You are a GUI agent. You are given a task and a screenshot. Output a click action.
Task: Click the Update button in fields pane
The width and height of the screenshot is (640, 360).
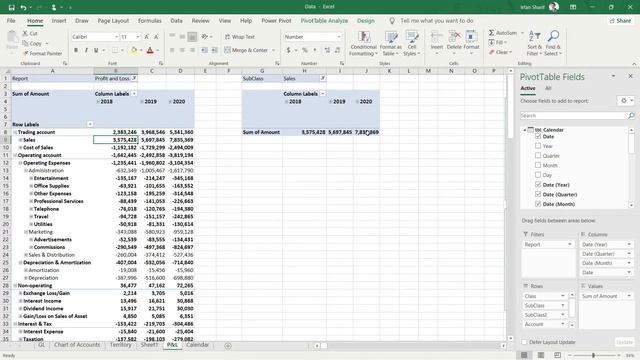[624, 342]
